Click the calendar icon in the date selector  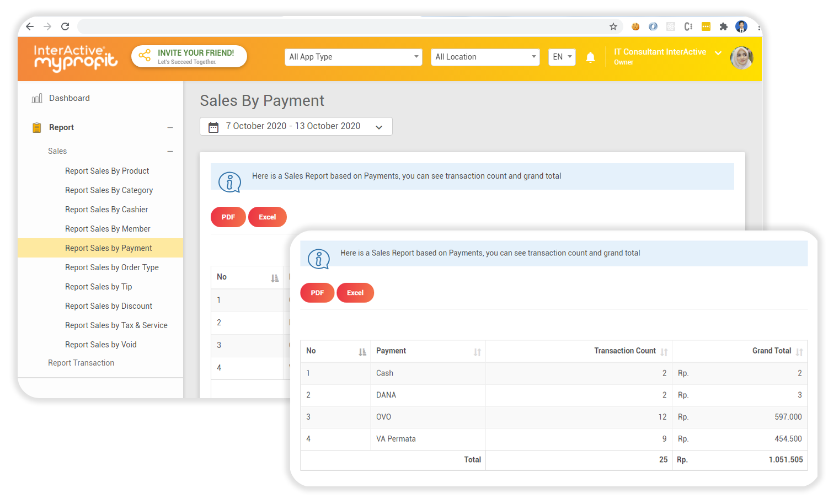[213, 126]
